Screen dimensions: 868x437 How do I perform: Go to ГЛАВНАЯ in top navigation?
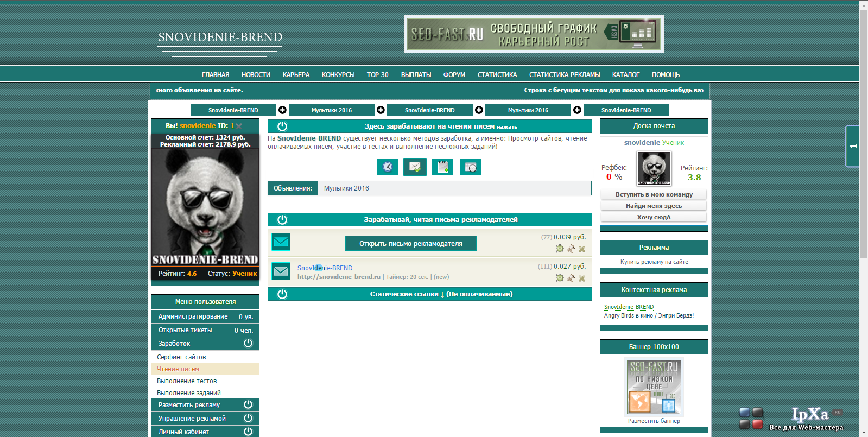pyautogui.click(x=216, y=75)
